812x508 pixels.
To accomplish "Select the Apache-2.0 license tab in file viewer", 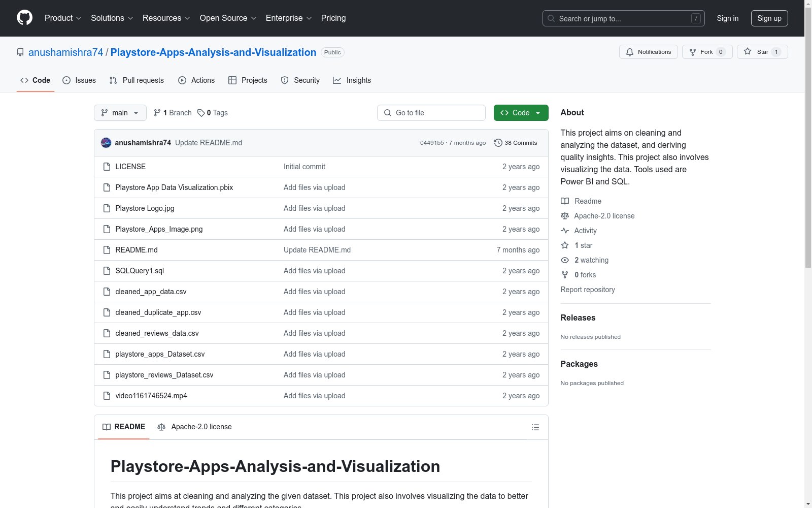I will point(194,427).
